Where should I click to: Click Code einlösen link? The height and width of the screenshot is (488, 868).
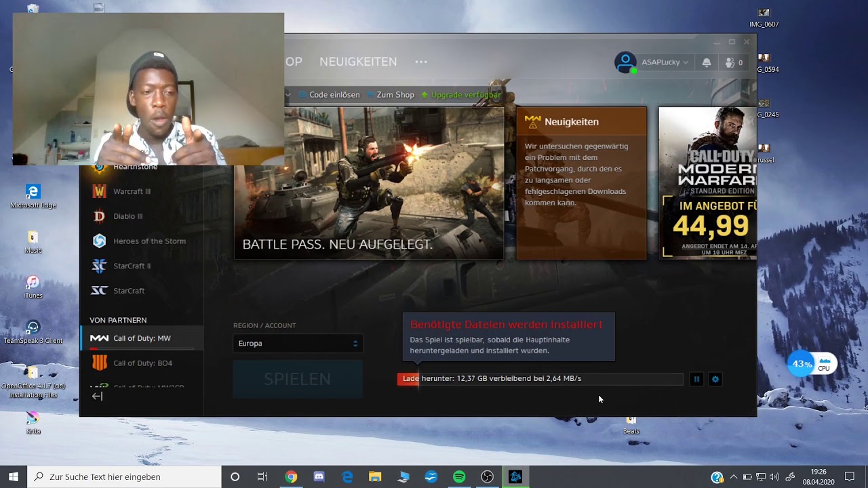[x=330, y=95]
